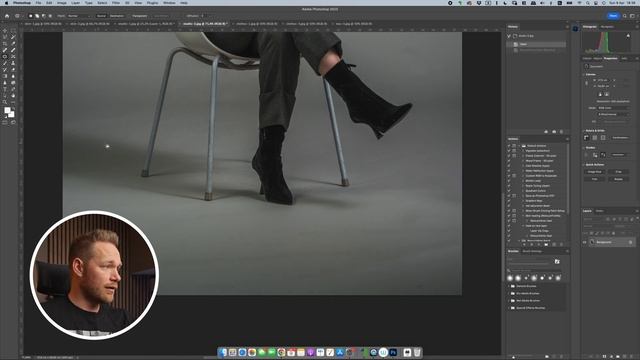Click the folder icon in Brushes panel
This screenshot has height=360, width=640.
[x=557, y=262]
